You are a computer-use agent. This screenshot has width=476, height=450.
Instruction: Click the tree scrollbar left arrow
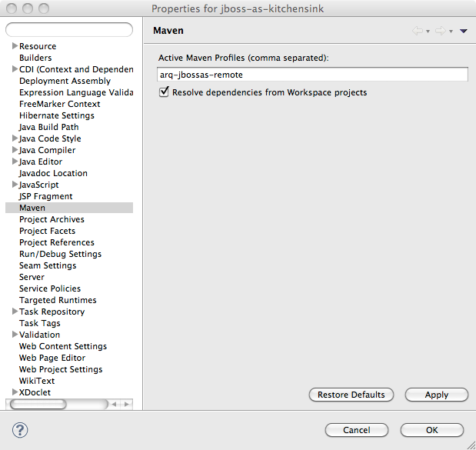point(114,404)
